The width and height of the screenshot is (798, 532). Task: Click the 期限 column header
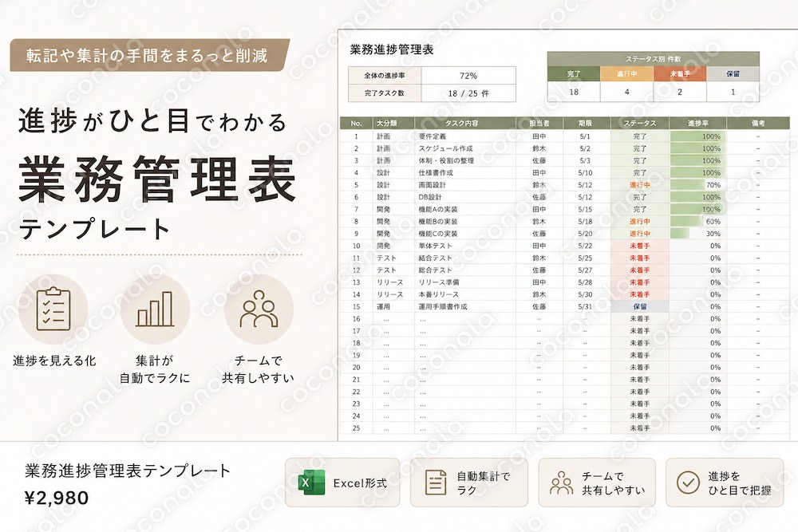(x=585, y=123)
